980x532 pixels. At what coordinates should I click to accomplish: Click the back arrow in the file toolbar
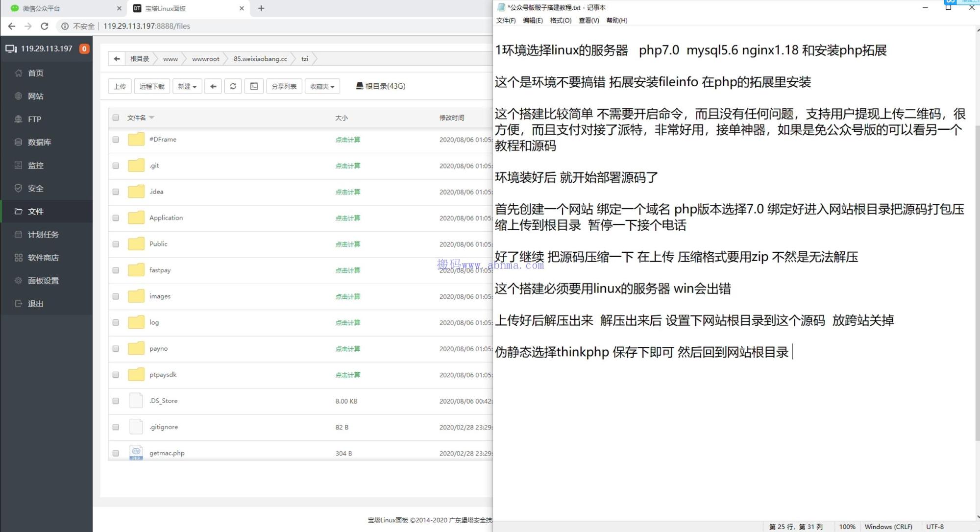click(x=213, y=86)
